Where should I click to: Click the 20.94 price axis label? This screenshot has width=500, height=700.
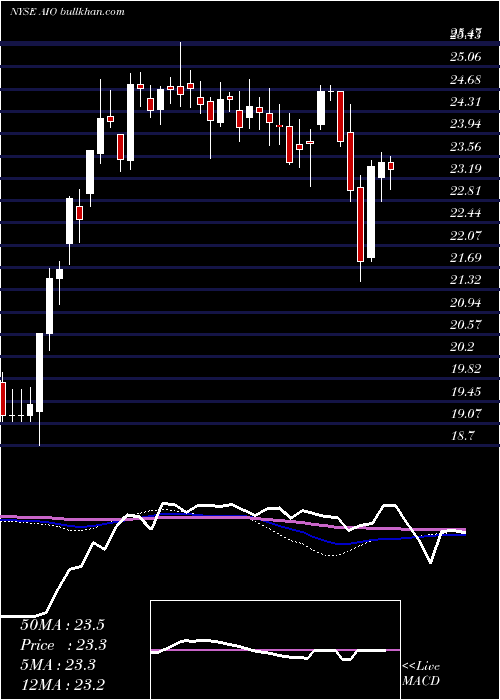(466, 303)
